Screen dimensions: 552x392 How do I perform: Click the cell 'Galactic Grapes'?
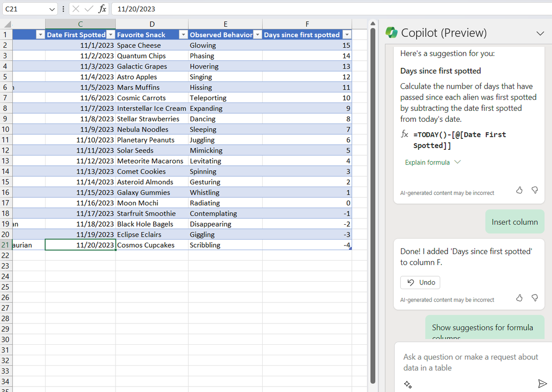(x=152, y=66)
